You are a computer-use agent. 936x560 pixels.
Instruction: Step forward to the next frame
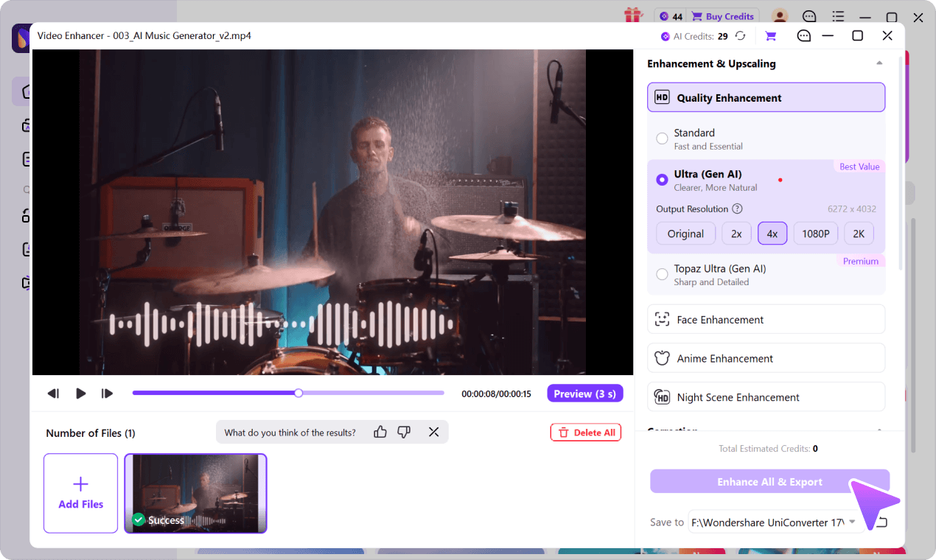(x=108, y=393)
